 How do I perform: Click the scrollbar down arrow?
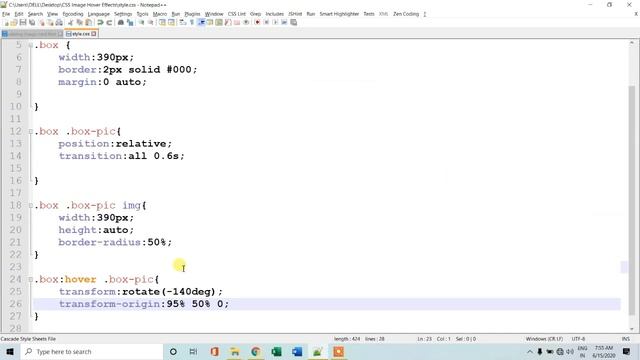[x=631, y=329]
